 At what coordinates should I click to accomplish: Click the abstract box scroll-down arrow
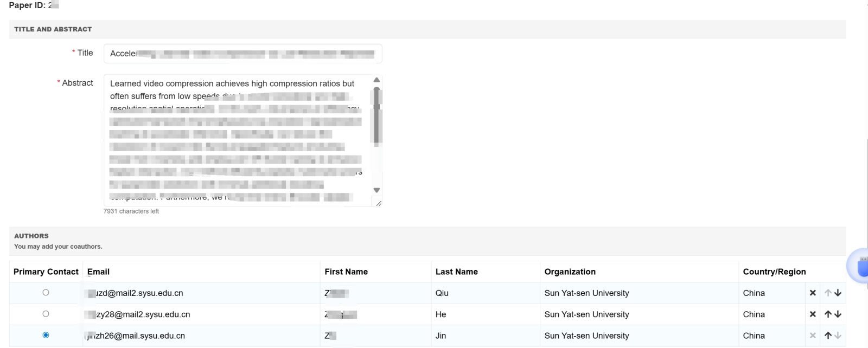376,190
